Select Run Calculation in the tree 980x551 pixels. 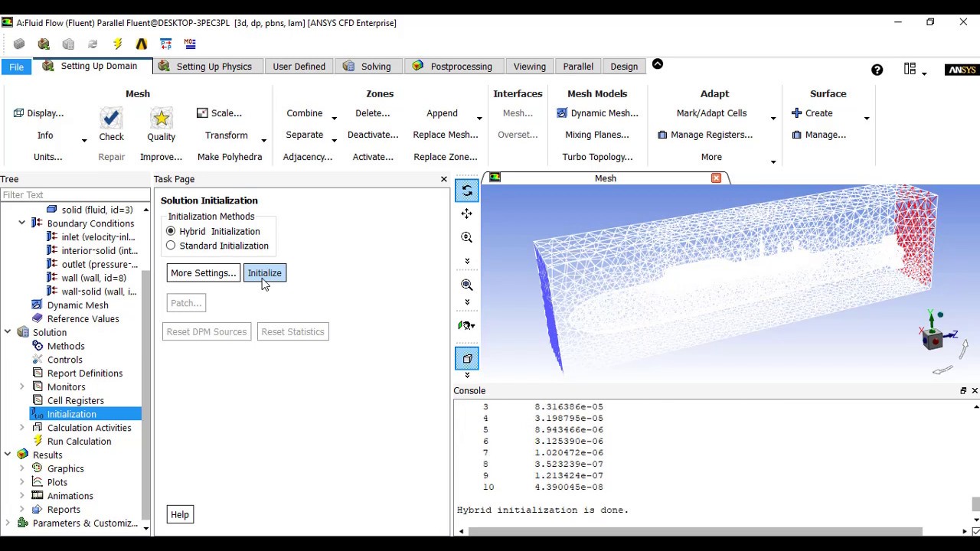79,442
